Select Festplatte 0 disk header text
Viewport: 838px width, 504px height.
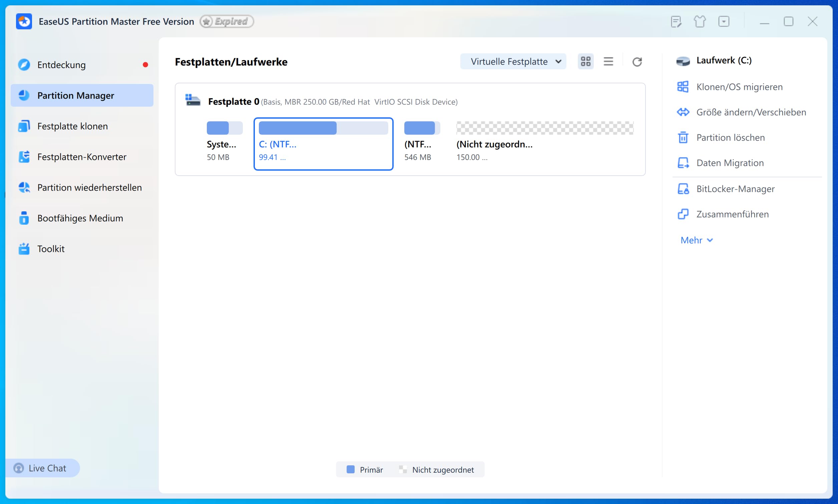pos(333,102)
